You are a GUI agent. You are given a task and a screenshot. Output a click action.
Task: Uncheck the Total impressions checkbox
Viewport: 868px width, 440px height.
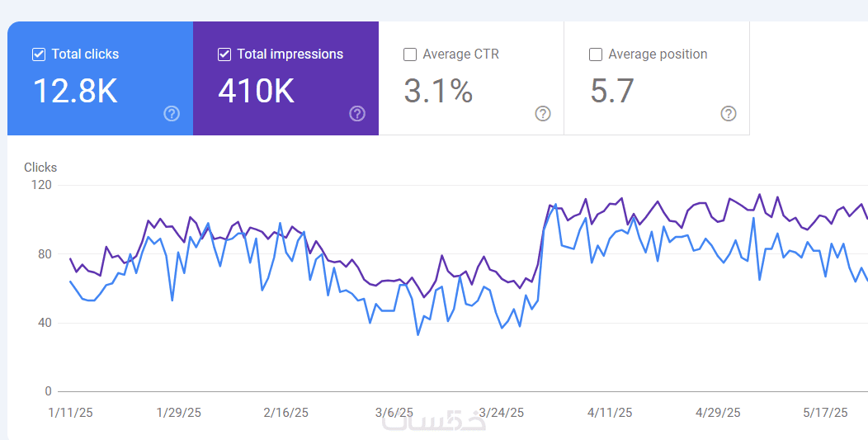224,54
